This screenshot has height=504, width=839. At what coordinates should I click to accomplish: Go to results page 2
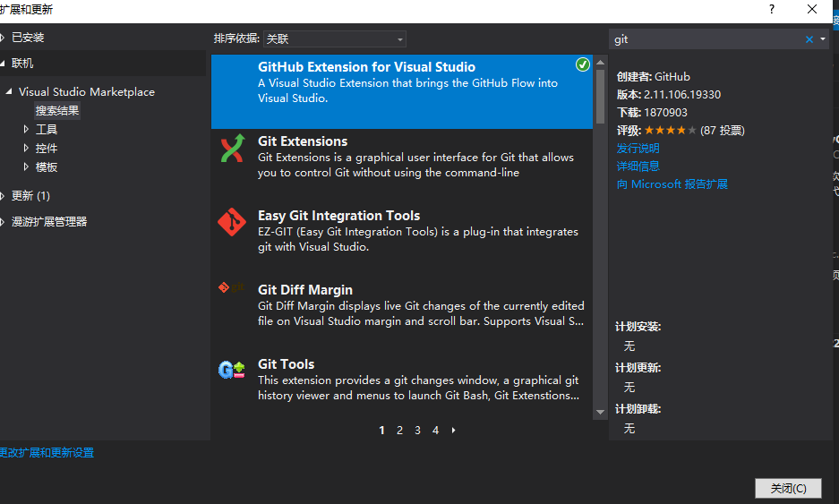399,431
